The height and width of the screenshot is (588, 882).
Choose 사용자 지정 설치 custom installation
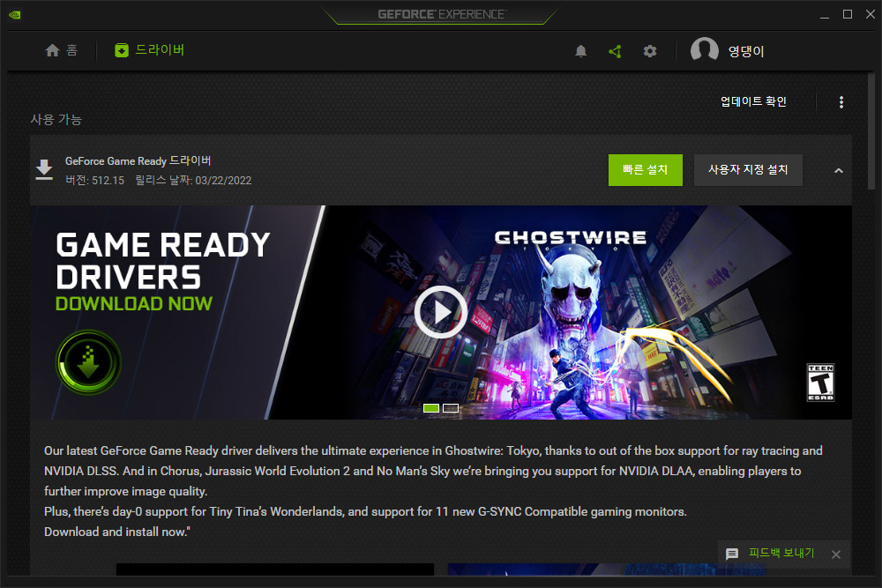coord(748,170)
